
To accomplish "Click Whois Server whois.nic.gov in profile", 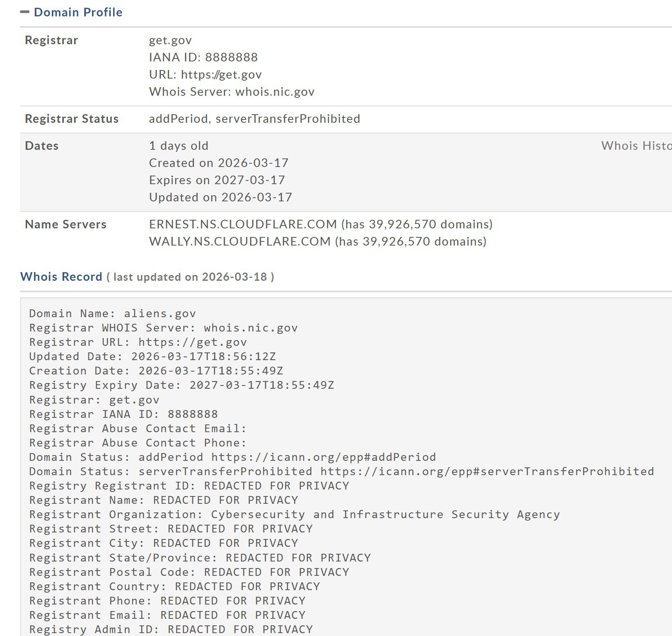I will pos(275,92).
